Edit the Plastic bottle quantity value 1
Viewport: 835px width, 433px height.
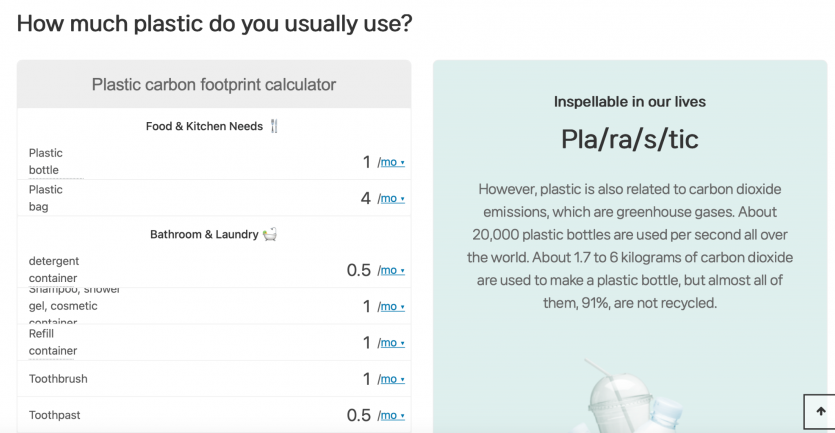pos(366,162)
